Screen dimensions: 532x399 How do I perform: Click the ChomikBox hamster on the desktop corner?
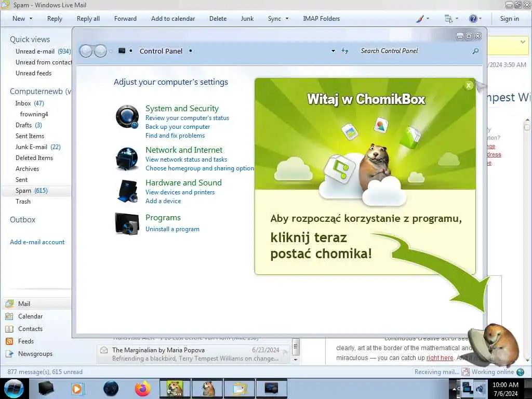[495, 345]
